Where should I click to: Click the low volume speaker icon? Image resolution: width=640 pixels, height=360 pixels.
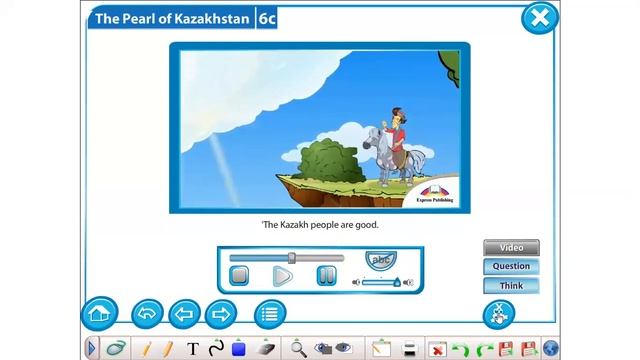(x=356, y=282)
